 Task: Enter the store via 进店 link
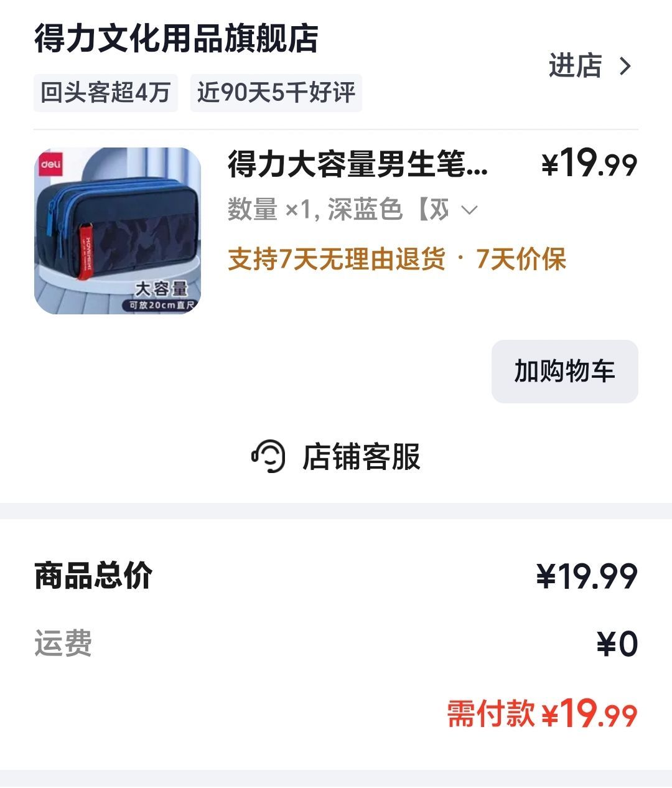click(x=590, y=66)
